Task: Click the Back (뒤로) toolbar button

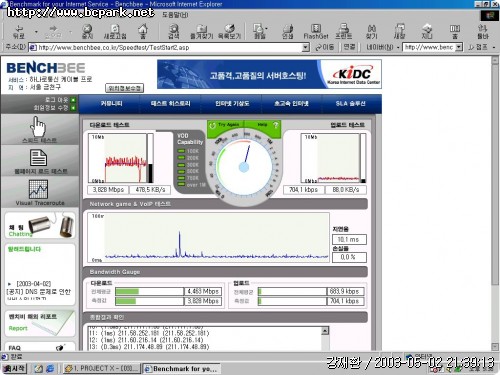Action: 18,31
